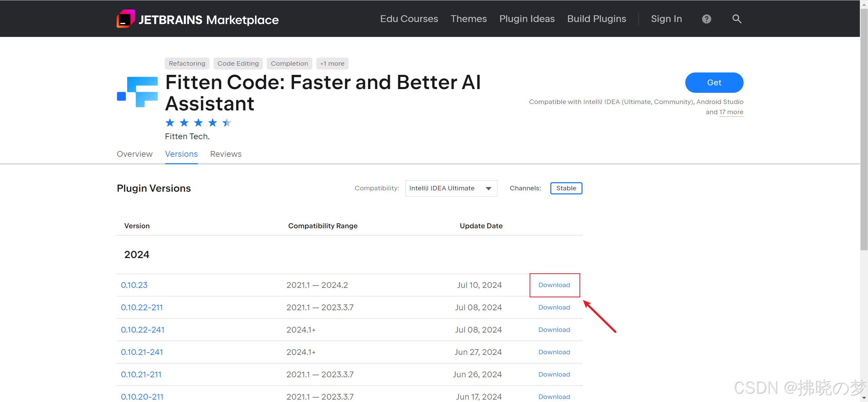Download version 0.10.21-211
The width and height of the screenshot is (868, 402).
554,375
